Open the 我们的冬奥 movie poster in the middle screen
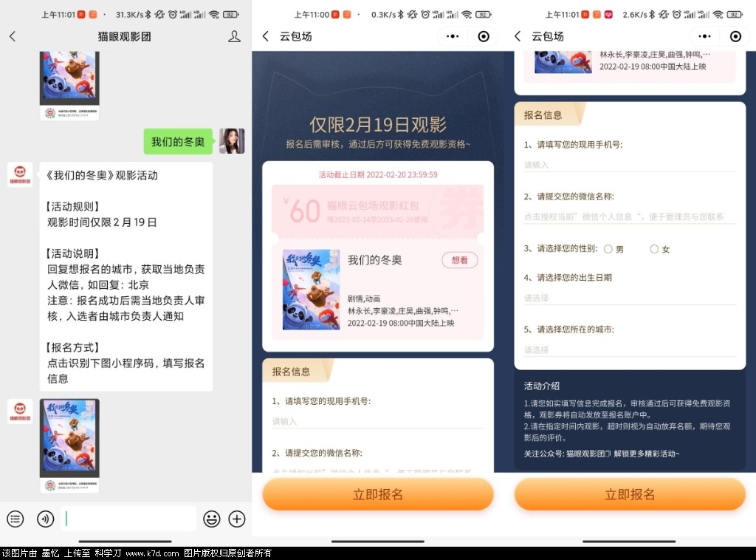The height and width of the screenshot is (560, 756). (x=311, y=290)
